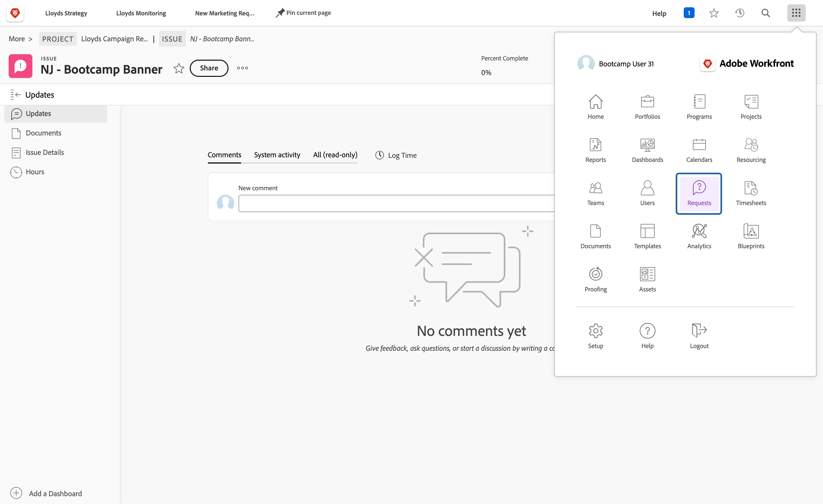This screenshot has height=504, width=823.
Task: Switch to the Comments tab
Action: (224, 155)
